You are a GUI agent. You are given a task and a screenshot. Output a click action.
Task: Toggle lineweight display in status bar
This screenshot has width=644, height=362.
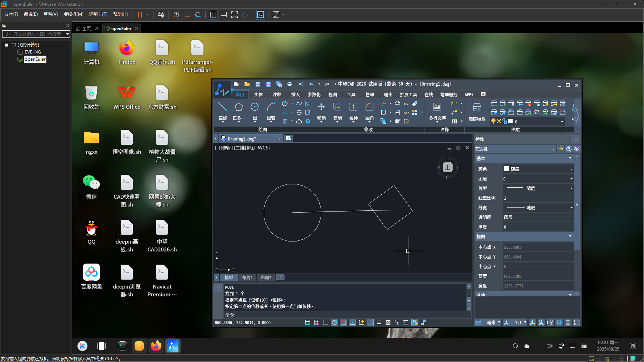(379, 322)
